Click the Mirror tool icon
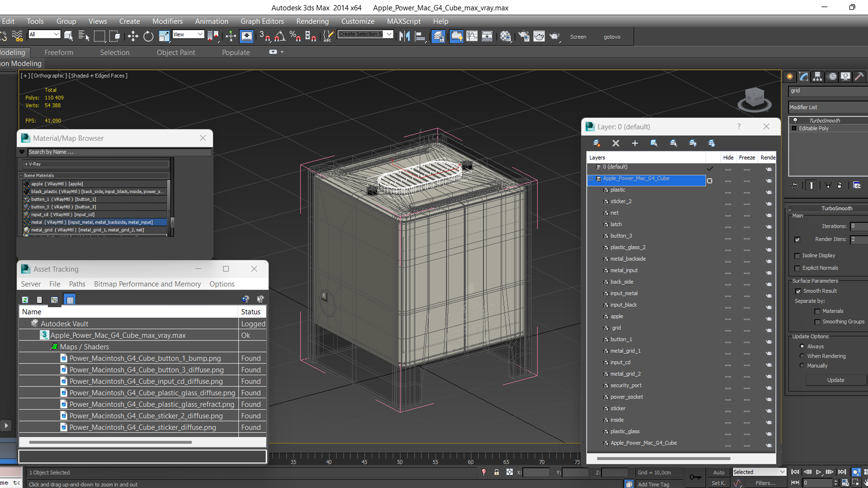This screenshot has width=868, height=488. (x=405, y=37)
